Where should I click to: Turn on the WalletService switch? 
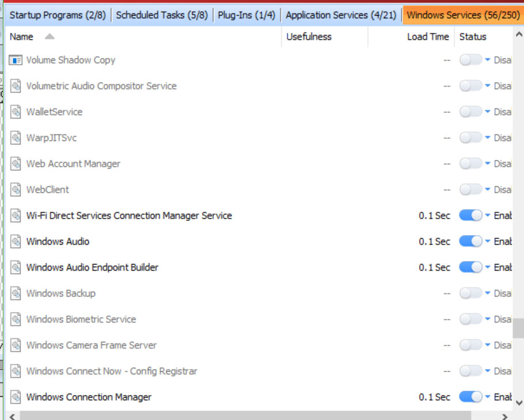point(470,112)
